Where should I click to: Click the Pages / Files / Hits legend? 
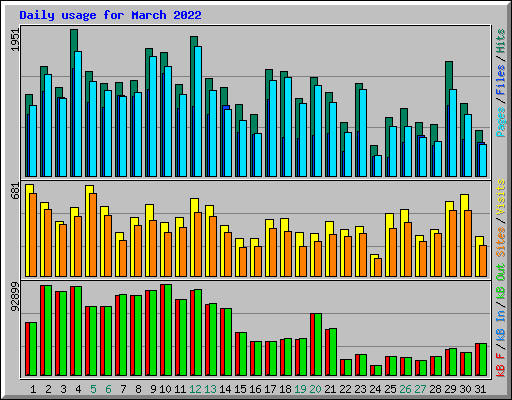pos(501,83)
